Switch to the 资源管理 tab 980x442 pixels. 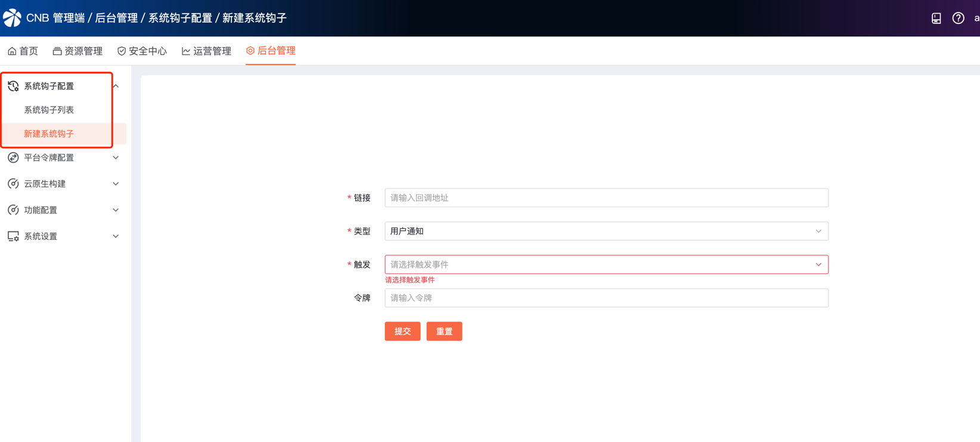coord(77,51)
